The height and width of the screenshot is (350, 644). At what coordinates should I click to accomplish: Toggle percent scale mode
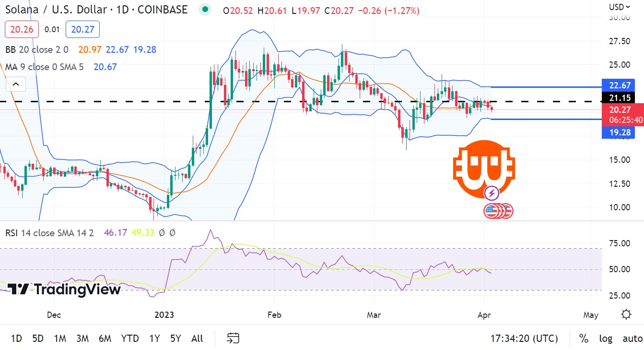coord(584,338)
